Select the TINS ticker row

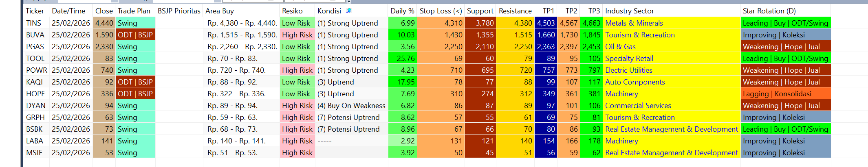[34, 23]
